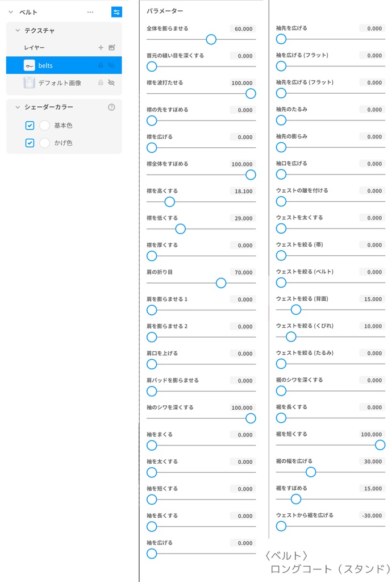Screen dimensions: 392x582
Task: Collapse the ベルト section
Action: [x=11, y=12]
